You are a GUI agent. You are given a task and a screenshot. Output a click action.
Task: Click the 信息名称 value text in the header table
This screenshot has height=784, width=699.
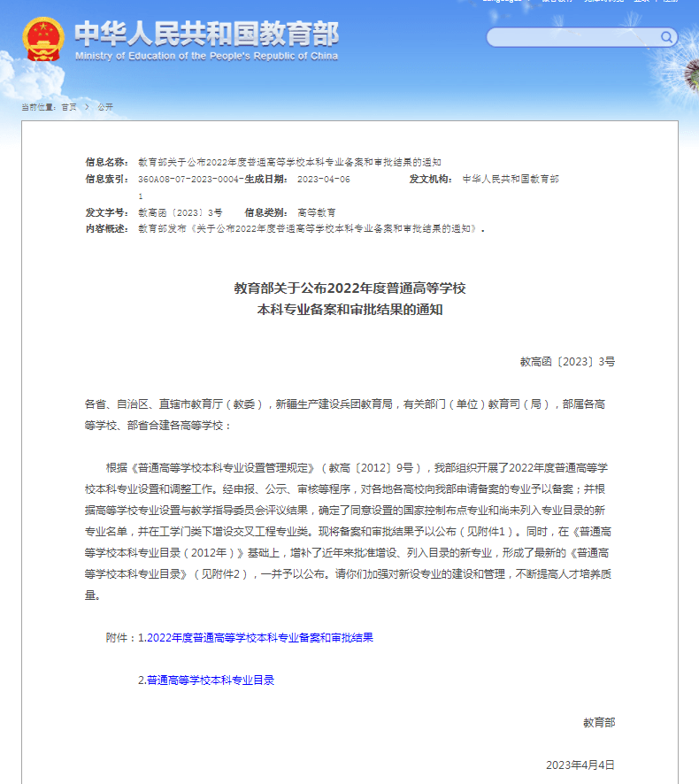289,162
